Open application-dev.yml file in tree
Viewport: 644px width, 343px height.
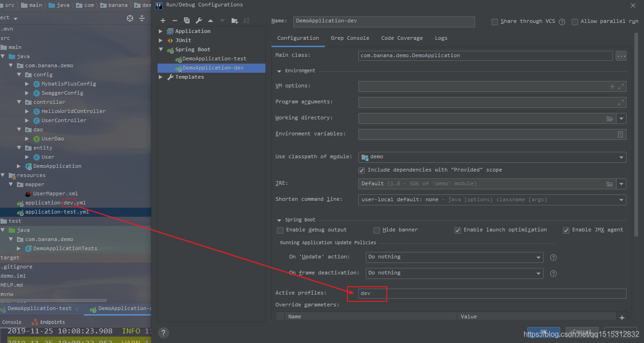point(55,203)
